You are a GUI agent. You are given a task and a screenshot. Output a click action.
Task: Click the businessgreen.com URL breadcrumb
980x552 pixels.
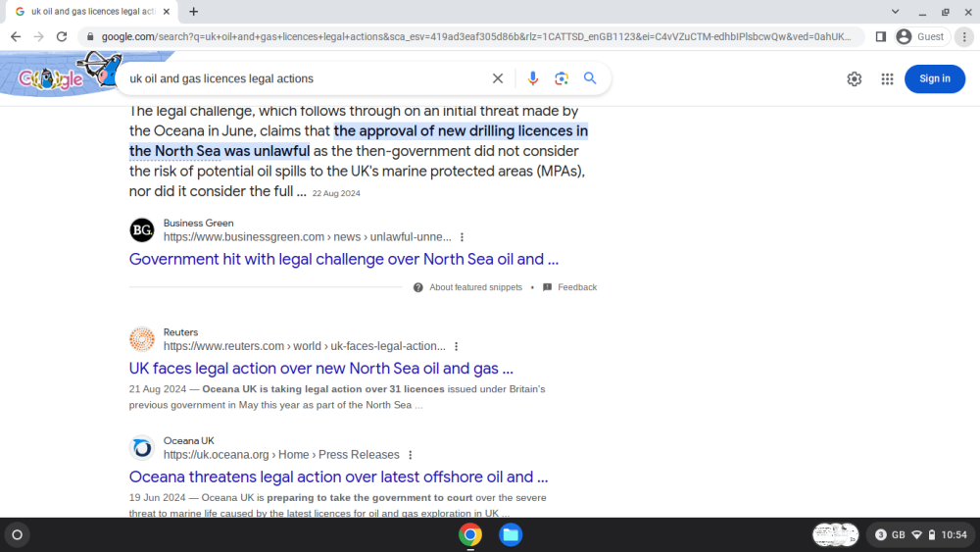point(307,237)
